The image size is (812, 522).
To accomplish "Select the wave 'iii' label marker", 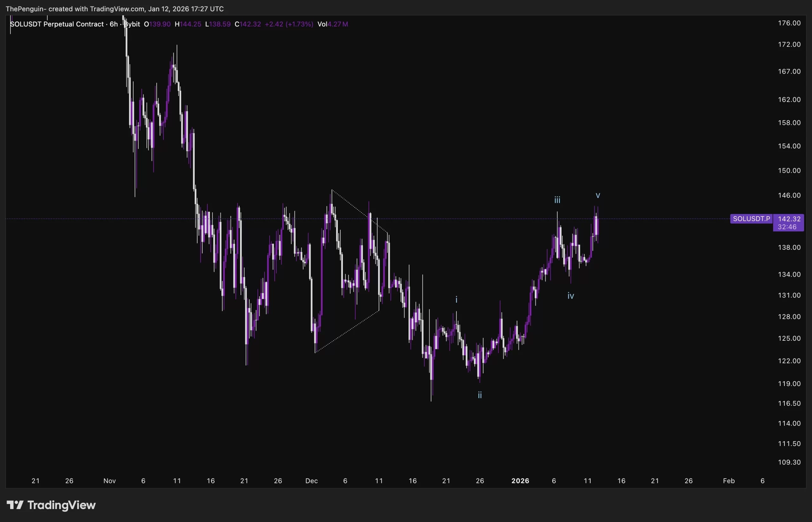I will [557, 200].
